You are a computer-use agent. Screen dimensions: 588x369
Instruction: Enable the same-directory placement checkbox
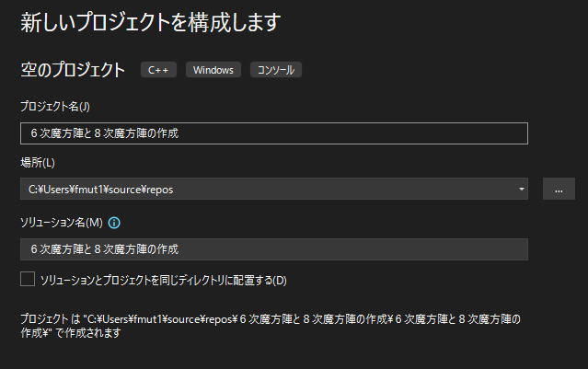28,279
